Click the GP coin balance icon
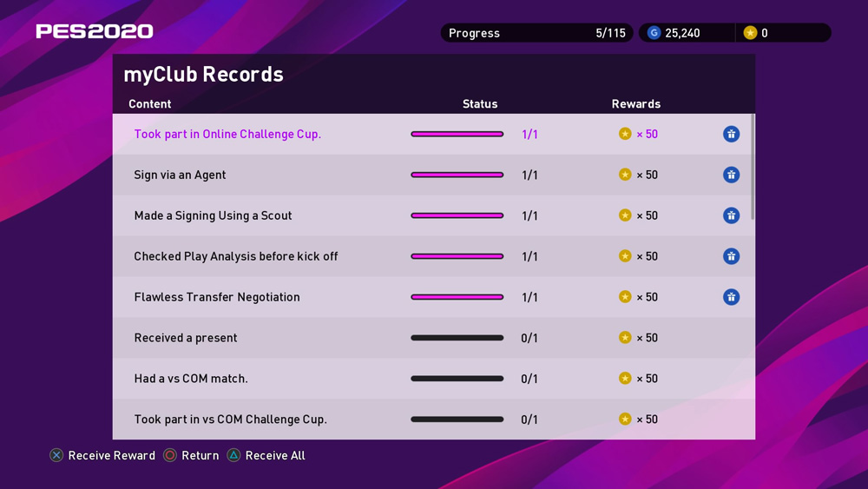 [654, 33]
